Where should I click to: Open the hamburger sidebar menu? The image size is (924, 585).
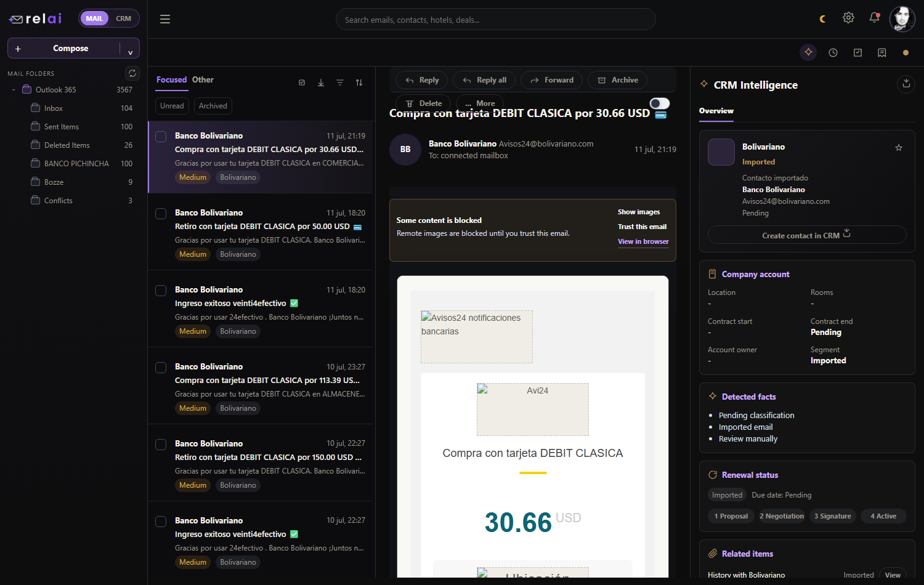pyautogui.click(x=165, y=19)
